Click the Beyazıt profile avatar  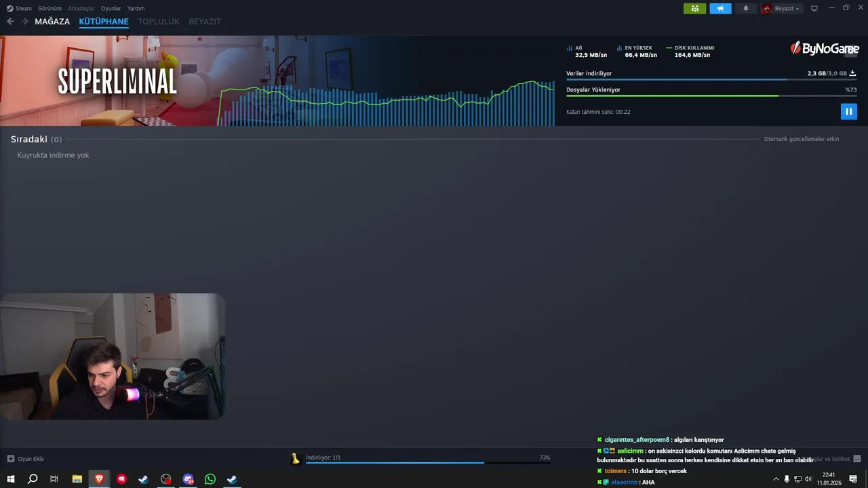tap(767, 9)
